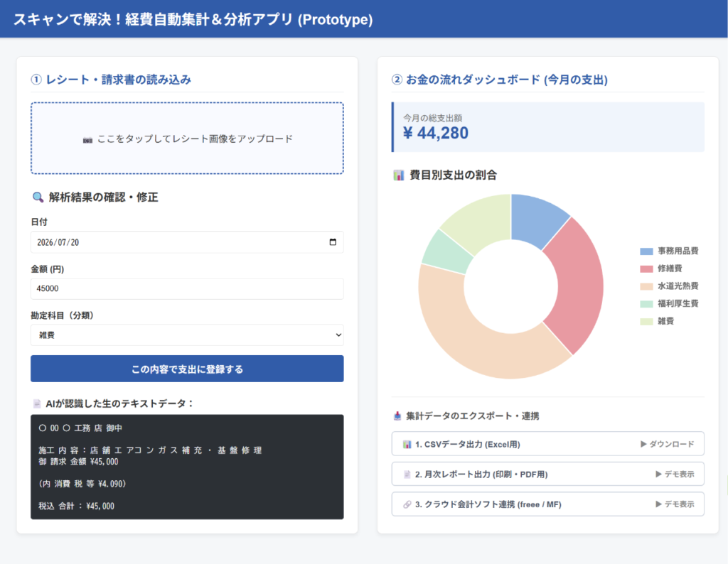The width and height of the screenshot is (728, 564).
Task: Click into the 金額 (円) input field
Action: [x=187, y=288]
